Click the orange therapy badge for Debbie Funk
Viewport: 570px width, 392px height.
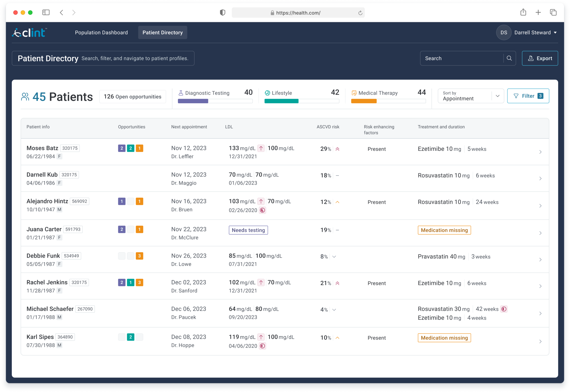tap(139, 256)
